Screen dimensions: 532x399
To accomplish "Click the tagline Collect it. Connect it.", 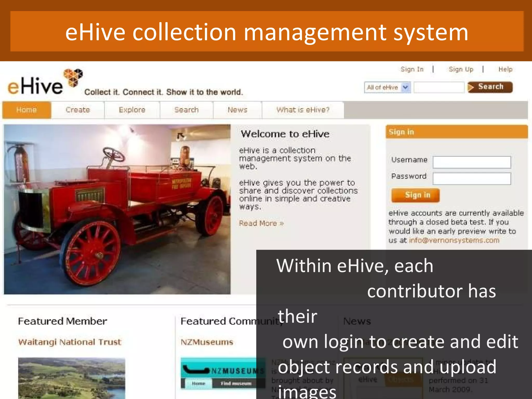I will 164,92.
